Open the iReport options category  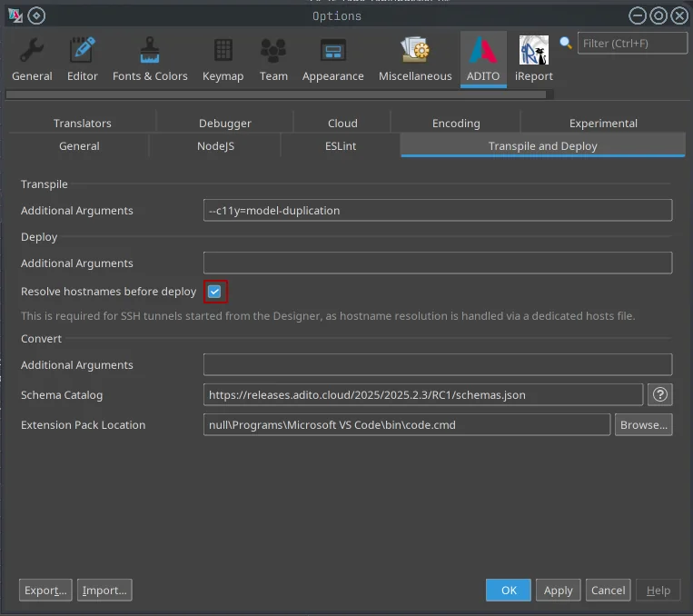click(533, 60)
